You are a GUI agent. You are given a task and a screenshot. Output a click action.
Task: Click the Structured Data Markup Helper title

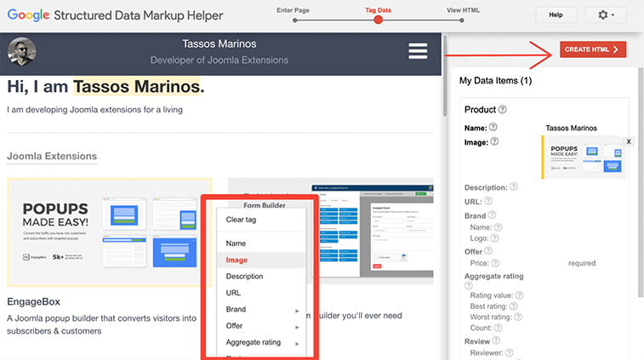(139, 15)
